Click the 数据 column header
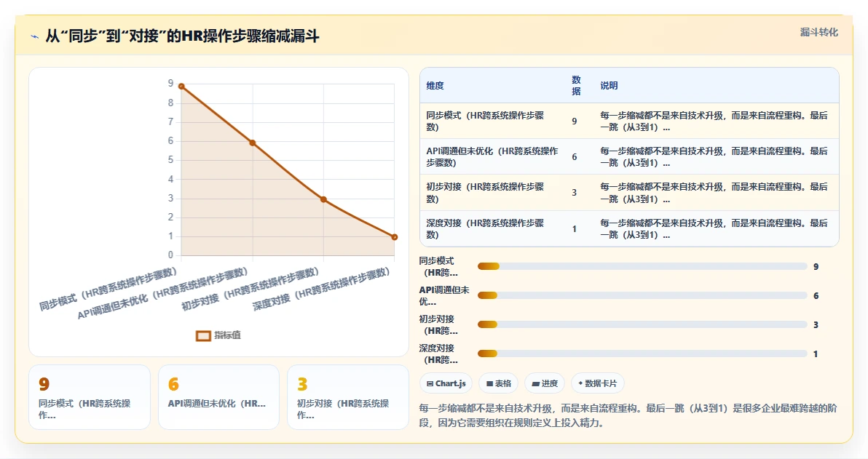Image resolution: width=868 pixels, height=459 pixels. [x=576, y=86]
